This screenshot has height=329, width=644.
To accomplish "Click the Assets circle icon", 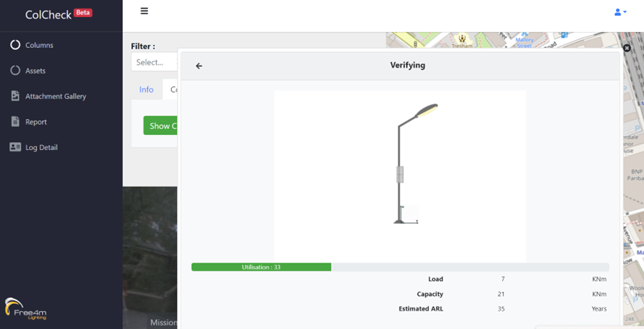I will (15, 71).
